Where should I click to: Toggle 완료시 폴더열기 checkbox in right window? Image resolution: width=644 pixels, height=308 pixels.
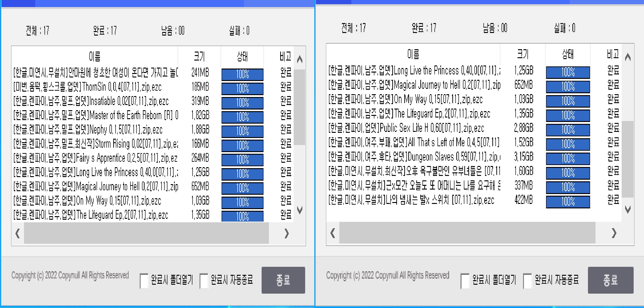(x=465, y=281)
